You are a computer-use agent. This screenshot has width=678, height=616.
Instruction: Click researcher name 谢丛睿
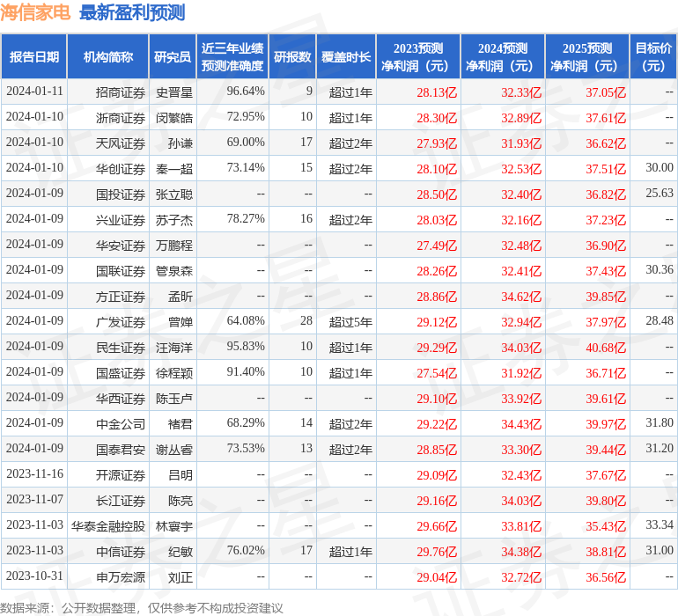coord(173,450)
